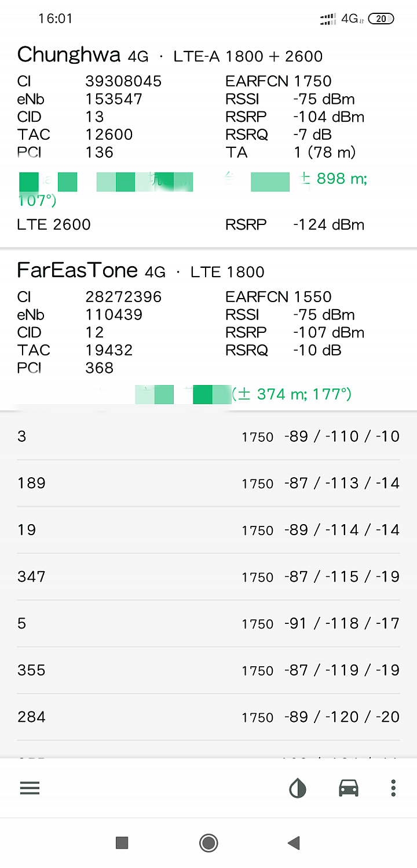The height and width of the screenshot is (868, 417).
Task: Open the three-dot overflow menu
Action: coord(393,788)
